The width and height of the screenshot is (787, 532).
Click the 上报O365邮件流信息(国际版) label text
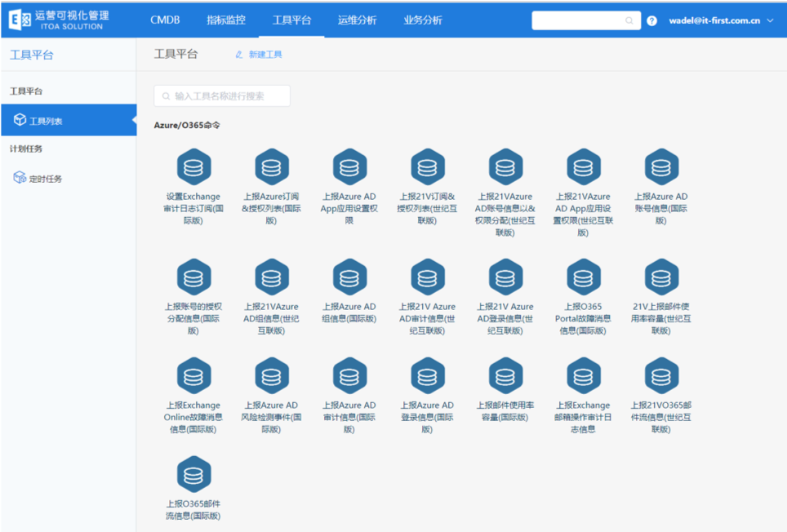193,510
